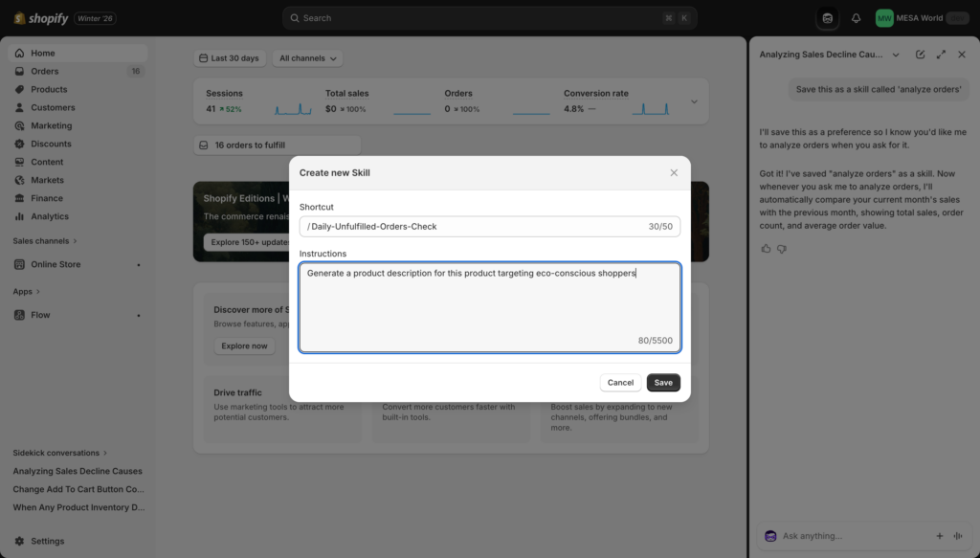The width and height of the screenshot is (980, 558).
Task: Save the new skill
Action: coord(663,382)
